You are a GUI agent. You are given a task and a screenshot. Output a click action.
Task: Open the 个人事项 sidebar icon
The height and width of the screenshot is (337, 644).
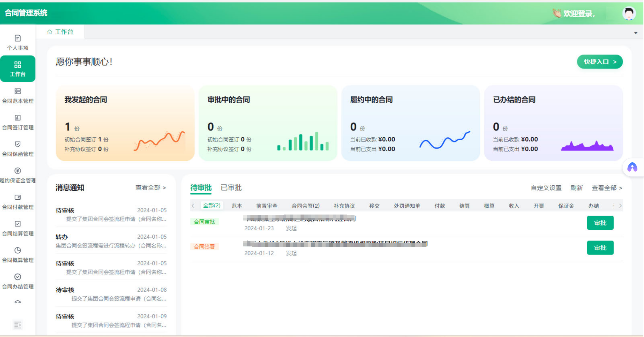[x=18, y=38]
